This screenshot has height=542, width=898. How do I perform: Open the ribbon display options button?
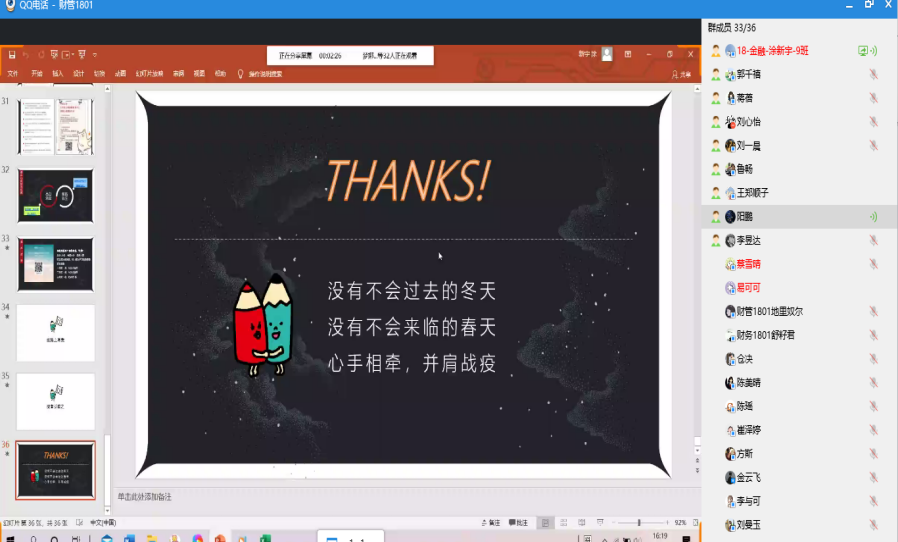[x=626, y=54]
